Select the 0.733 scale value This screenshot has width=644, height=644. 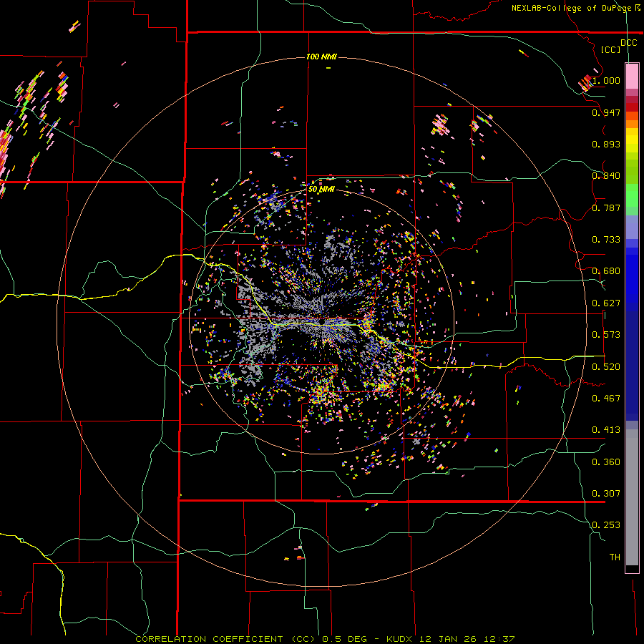[x=606, y=239]
